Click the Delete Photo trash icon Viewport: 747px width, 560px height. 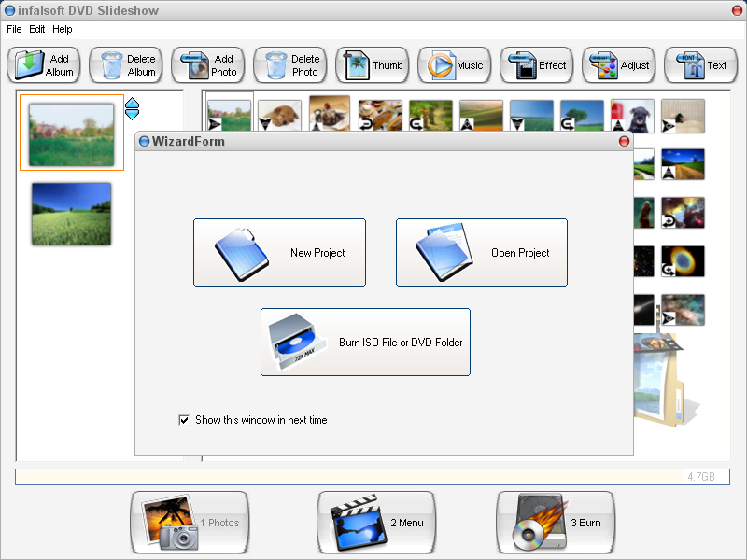276,65
